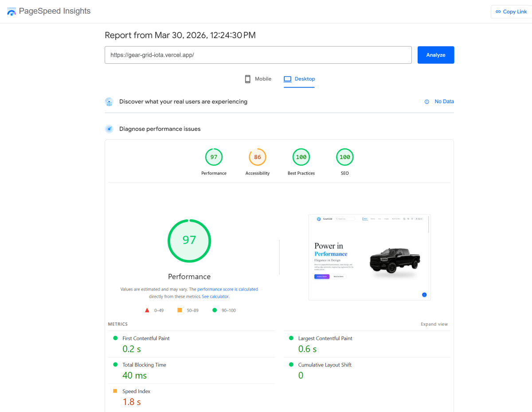
Task: Click the No Data info link
Action: coord(444,101)
